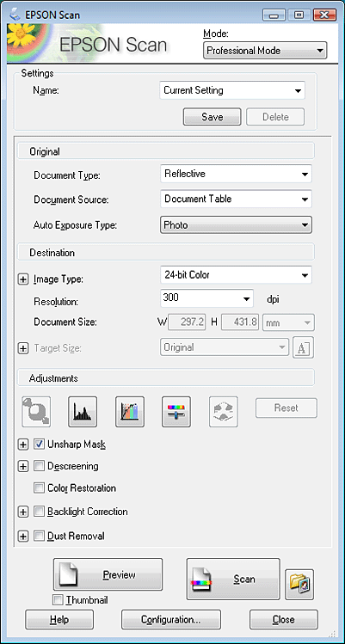Viewport: 345px width, 644px height.
Task: Click the Color Palette icon
Action: coord(224,411)
